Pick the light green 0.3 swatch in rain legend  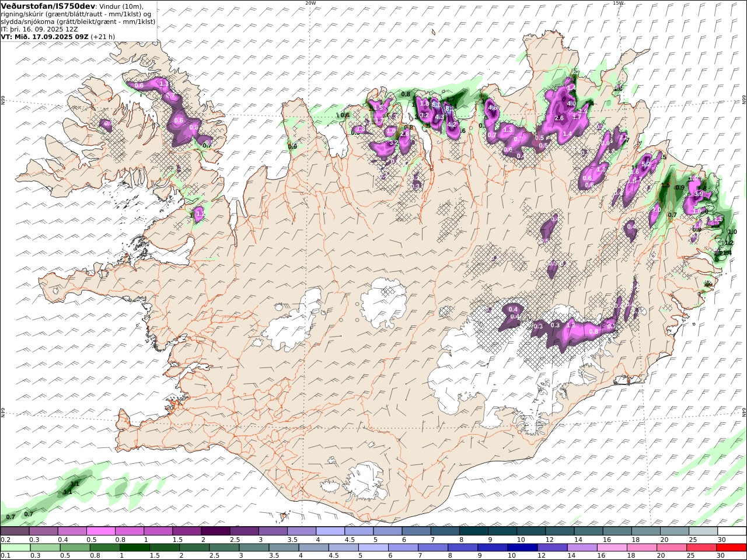[45, 548]
